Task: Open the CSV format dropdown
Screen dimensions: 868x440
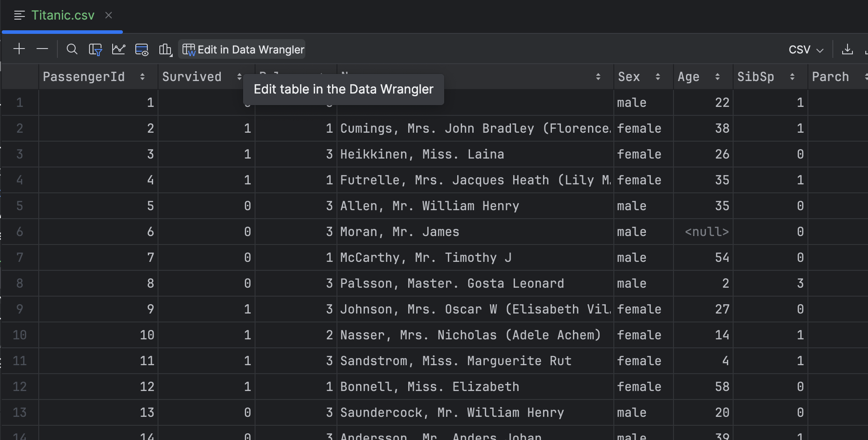Action: tap(806, 49)
